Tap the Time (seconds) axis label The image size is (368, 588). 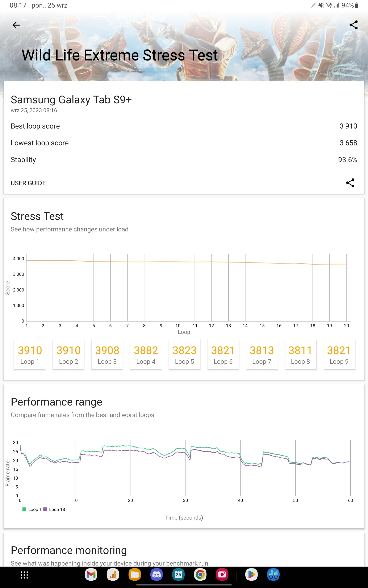(184, 518)
